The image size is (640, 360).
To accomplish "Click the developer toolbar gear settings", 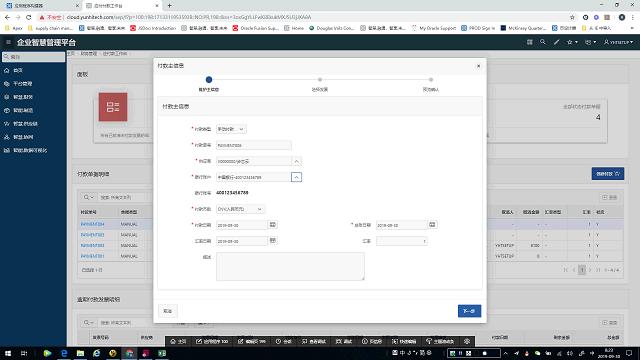I will [467, 341].
